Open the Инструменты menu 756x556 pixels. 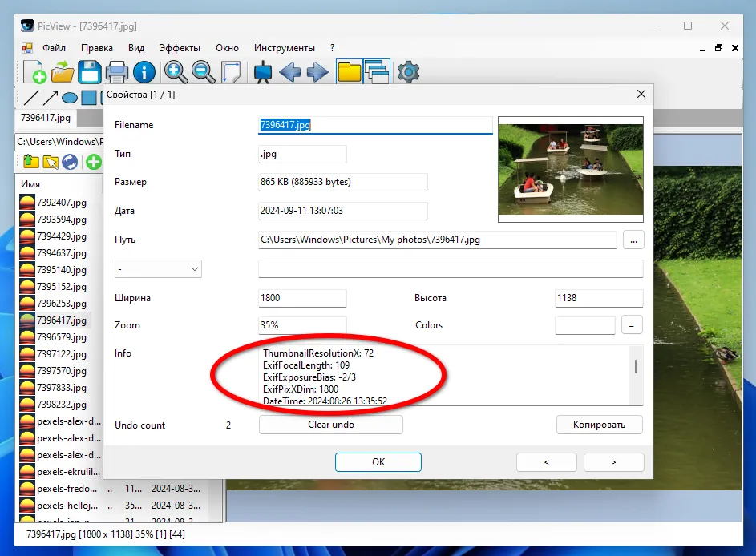(285, 48)
